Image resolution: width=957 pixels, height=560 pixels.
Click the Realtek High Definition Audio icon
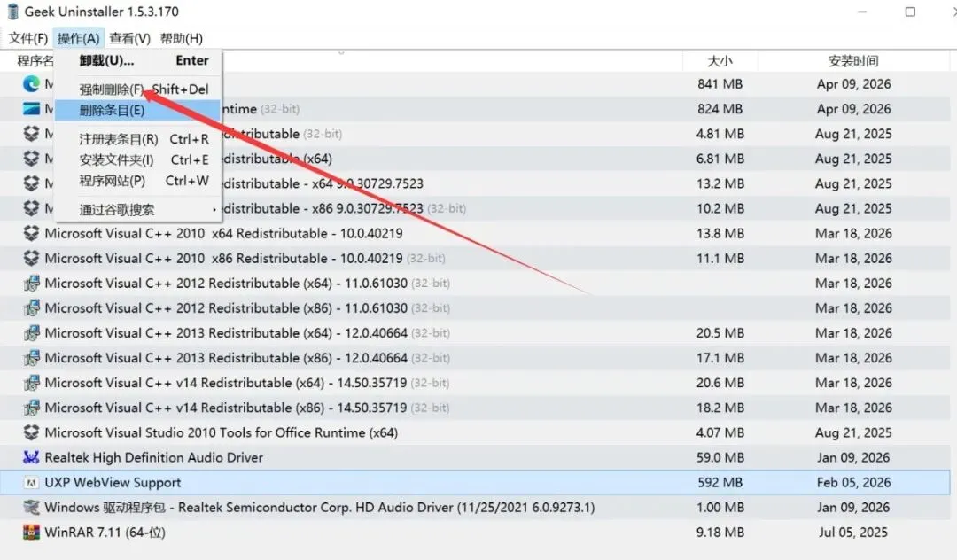(31, 457)
